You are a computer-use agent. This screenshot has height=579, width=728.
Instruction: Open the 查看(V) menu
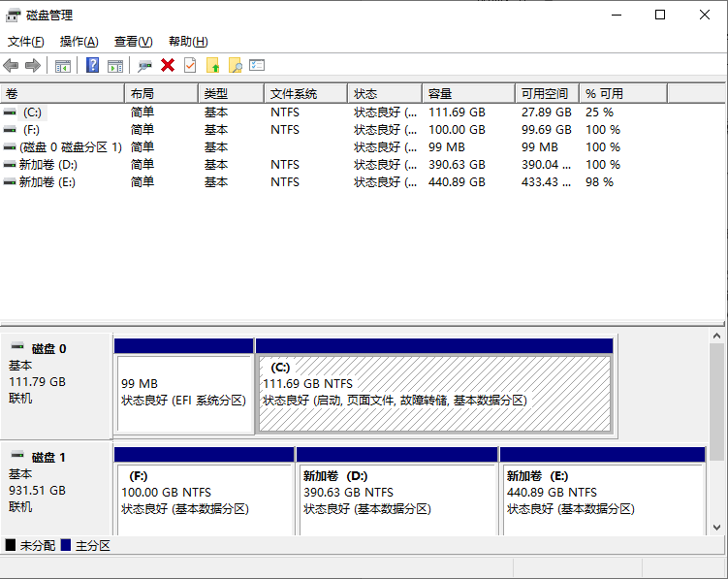coord(133,42)
